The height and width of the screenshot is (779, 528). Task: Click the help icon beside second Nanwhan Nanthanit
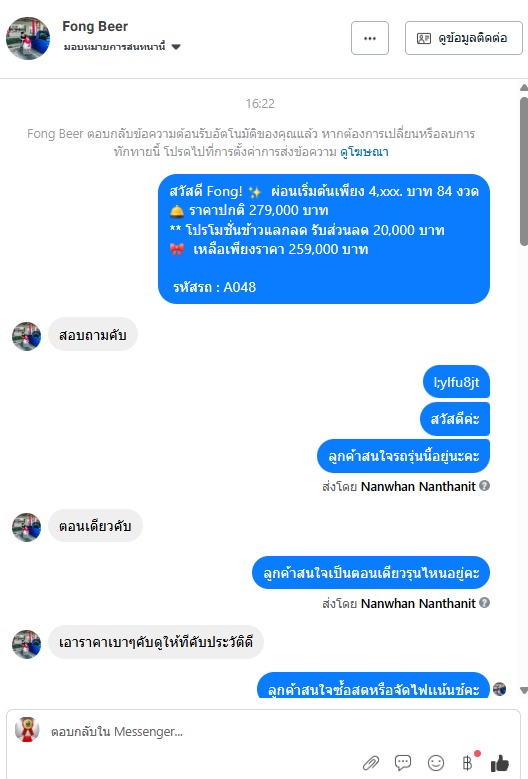click(x=485, y=603)
